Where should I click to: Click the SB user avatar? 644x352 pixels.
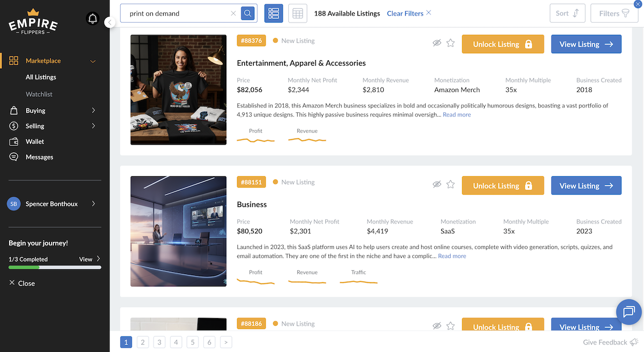[14, 204]
